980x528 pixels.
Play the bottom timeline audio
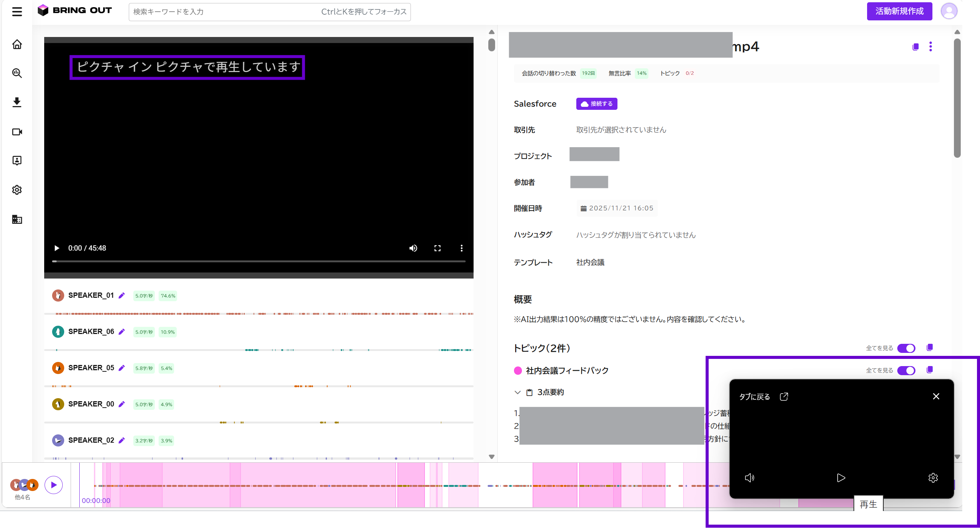pyautogui.click(x=54, y=485)
